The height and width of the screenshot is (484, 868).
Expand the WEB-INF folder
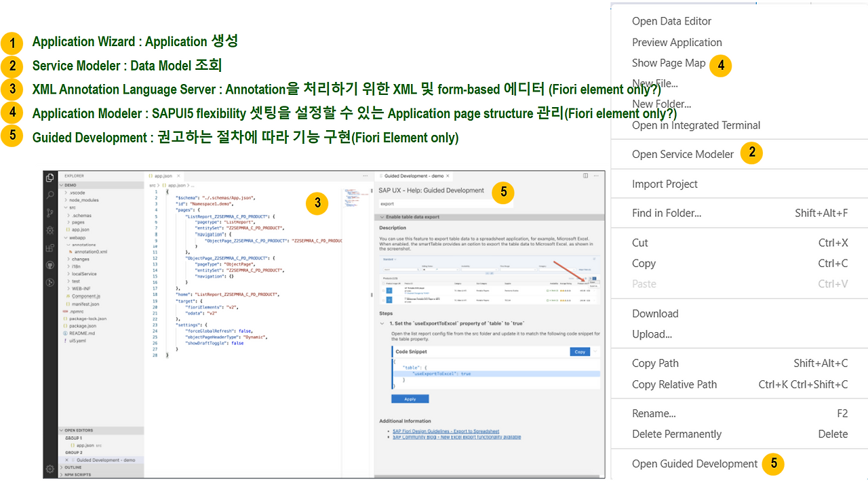click(x=68, y=289)
